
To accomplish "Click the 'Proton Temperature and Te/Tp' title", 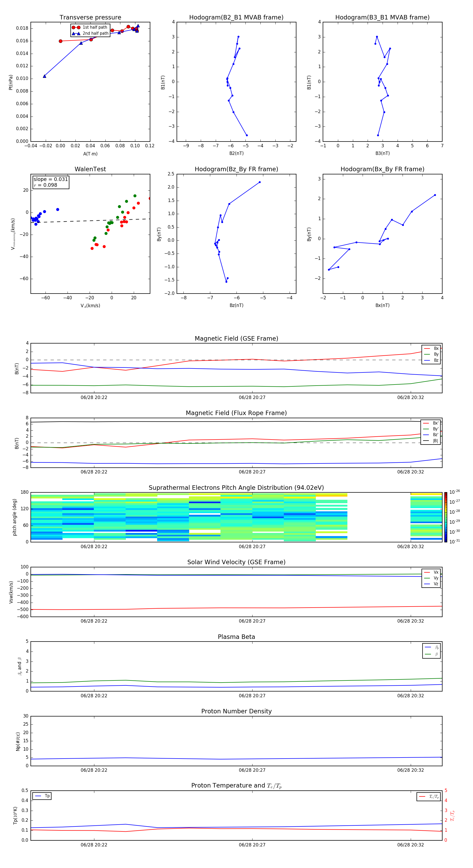I will point(236,786).
